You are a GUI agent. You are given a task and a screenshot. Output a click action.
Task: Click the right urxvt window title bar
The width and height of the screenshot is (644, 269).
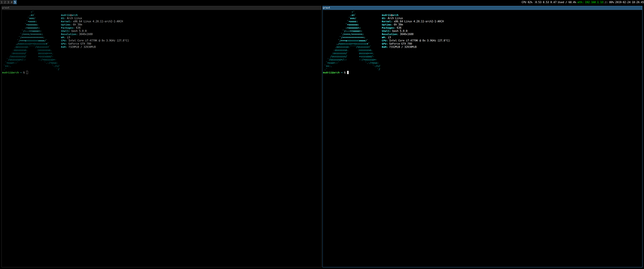pos(482,7)
